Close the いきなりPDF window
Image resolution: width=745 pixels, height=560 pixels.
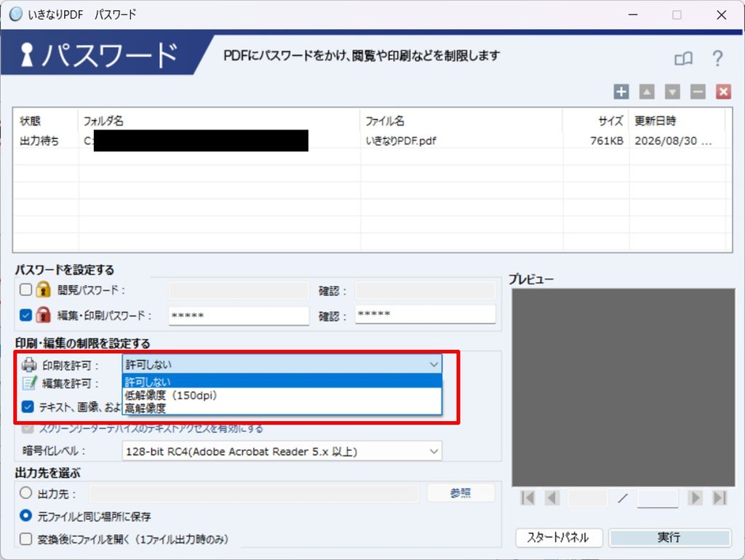click(x=721, y=15)
